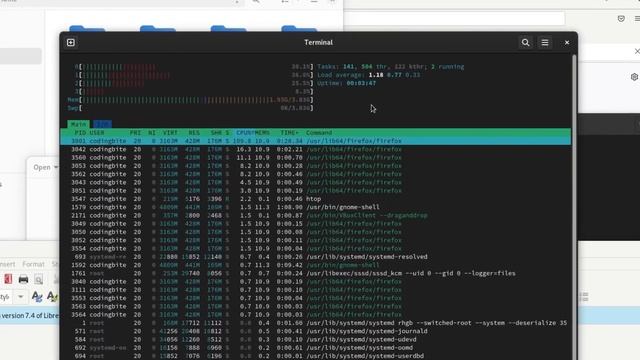Open LibreOffice paragraph style dropdown arrow

[x=20, y=297]
